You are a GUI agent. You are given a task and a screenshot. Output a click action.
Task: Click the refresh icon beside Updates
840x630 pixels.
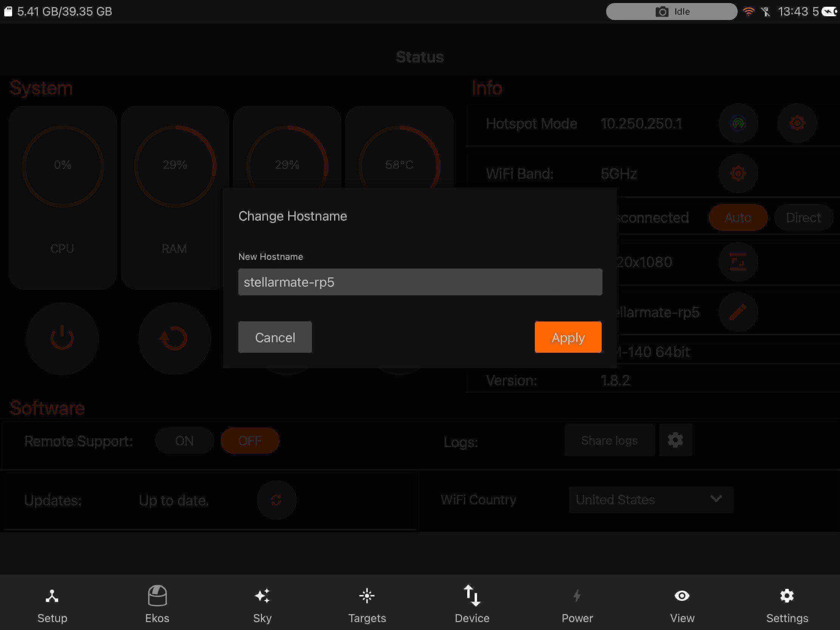(276, 500)
